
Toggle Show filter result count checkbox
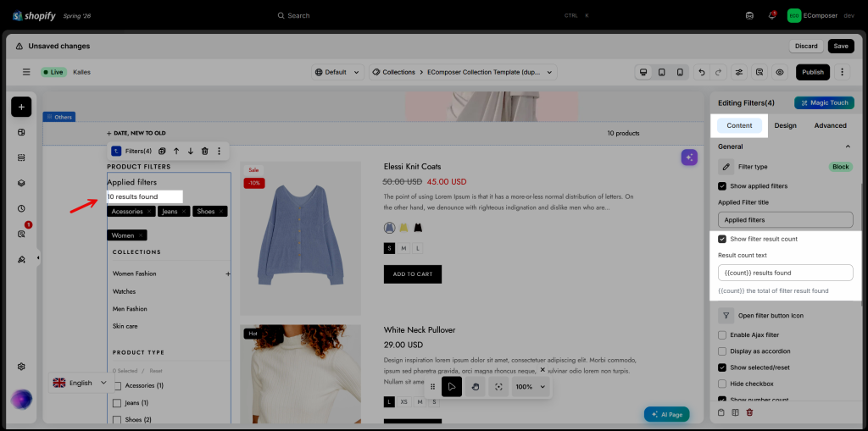point(722,239)
